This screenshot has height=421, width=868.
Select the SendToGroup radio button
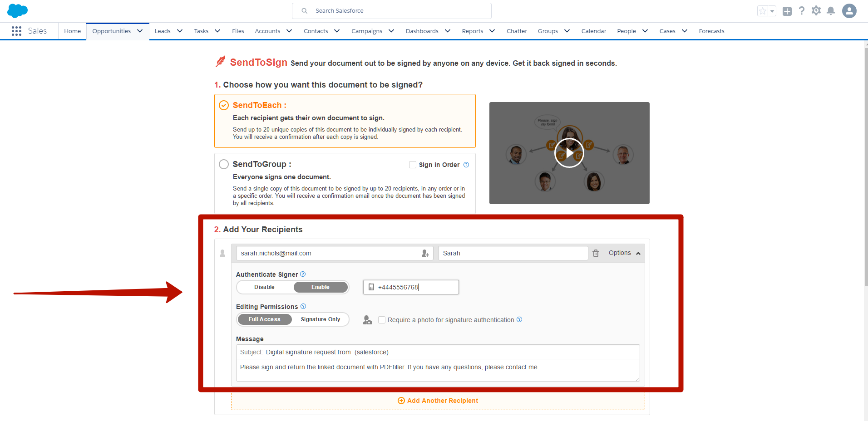224,164
